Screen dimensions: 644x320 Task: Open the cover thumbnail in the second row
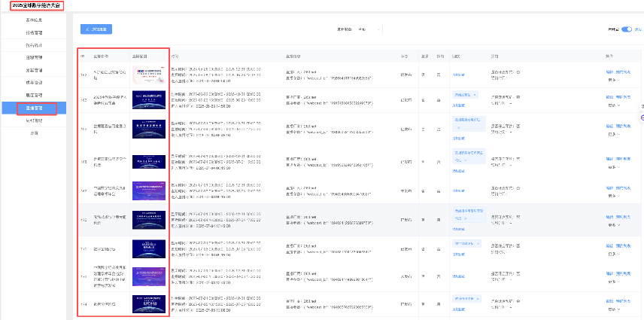149,99
